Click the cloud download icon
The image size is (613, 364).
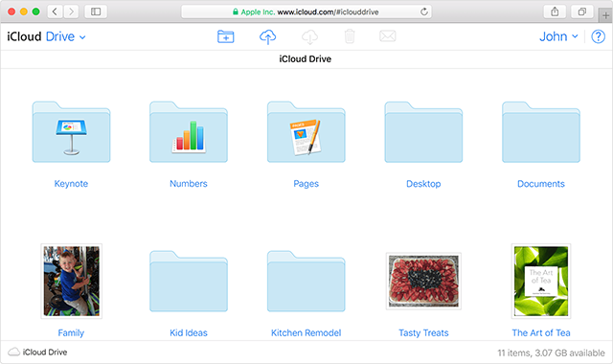pyautogui.click(x=309, y=36)
